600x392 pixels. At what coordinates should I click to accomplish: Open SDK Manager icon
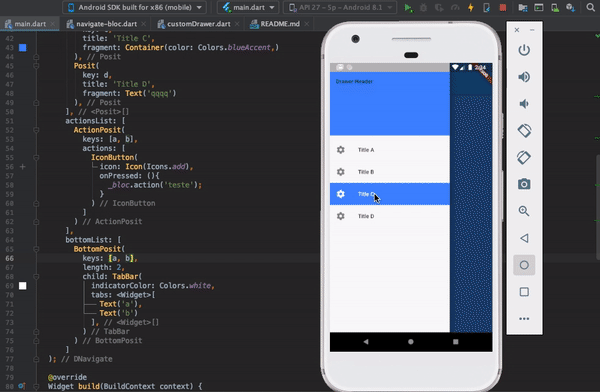(x=571, y=8)
